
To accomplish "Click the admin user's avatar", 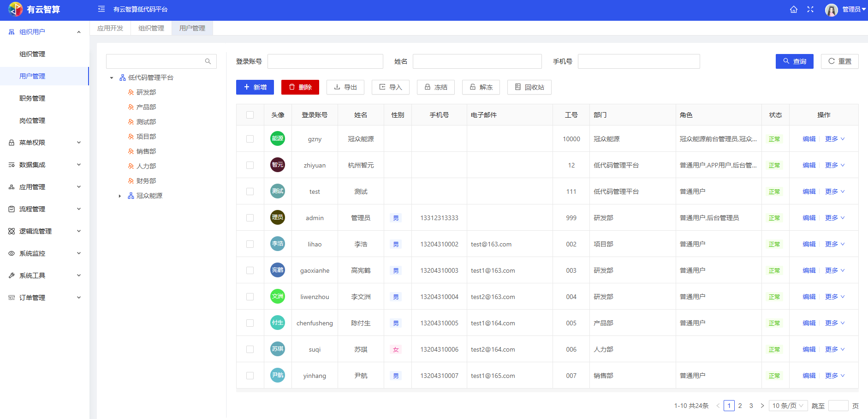I will point(278,217).
